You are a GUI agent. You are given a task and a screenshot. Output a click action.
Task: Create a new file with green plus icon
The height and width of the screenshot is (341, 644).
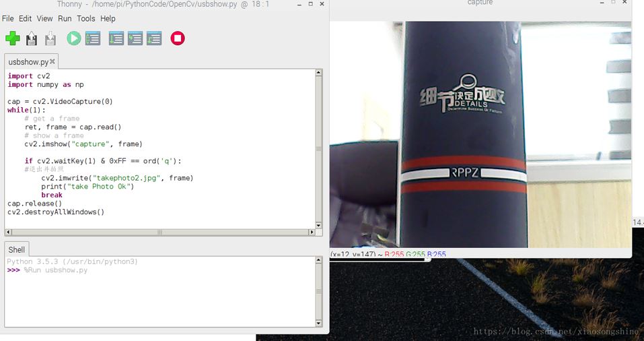[x=13, y=38]
